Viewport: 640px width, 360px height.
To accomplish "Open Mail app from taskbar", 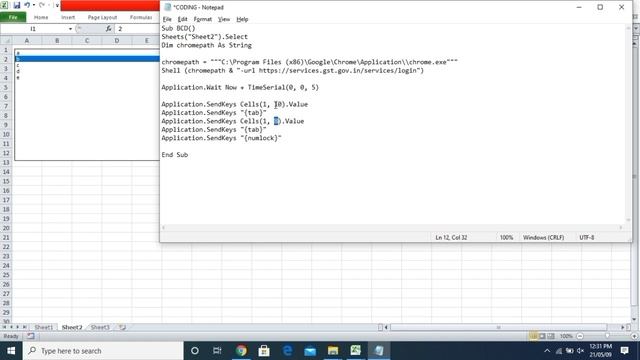I will point(310,351).
